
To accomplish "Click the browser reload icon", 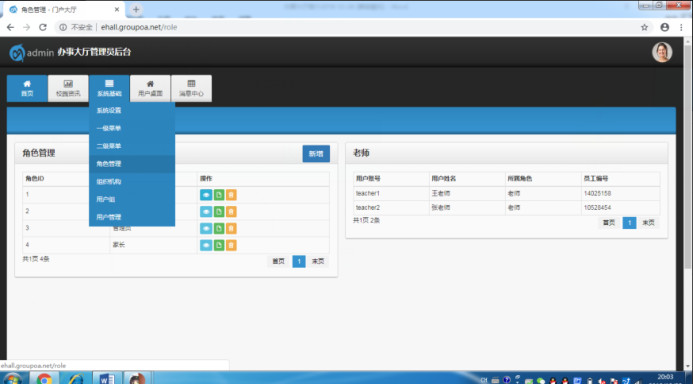I will (43, 27).
